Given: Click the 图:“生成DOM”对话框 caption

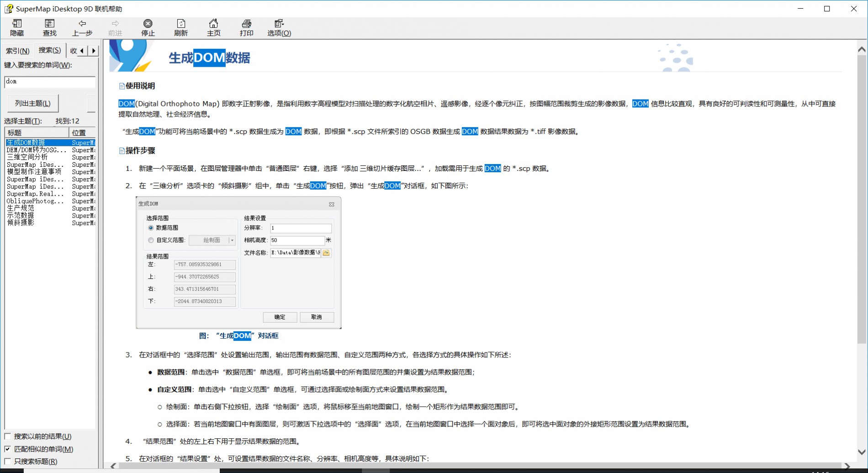Looking at the screenshot, I should click(x=238, y=336).
